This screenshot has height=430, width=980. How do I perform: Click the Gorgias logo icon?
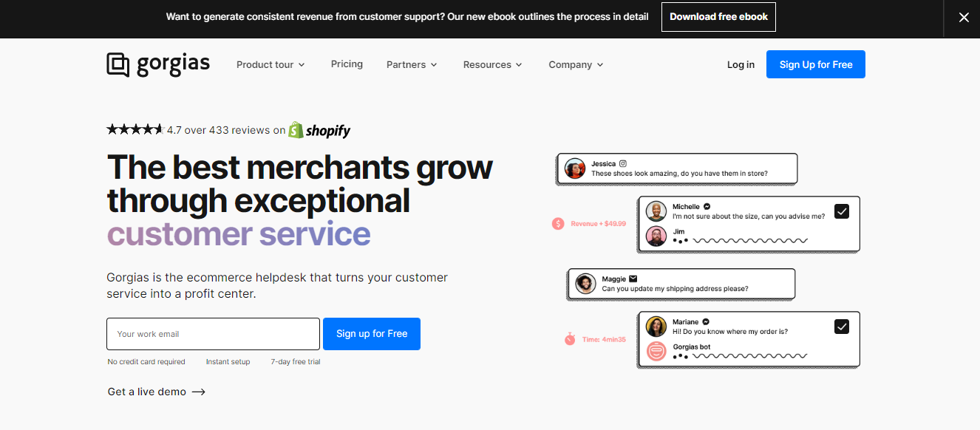118,64
